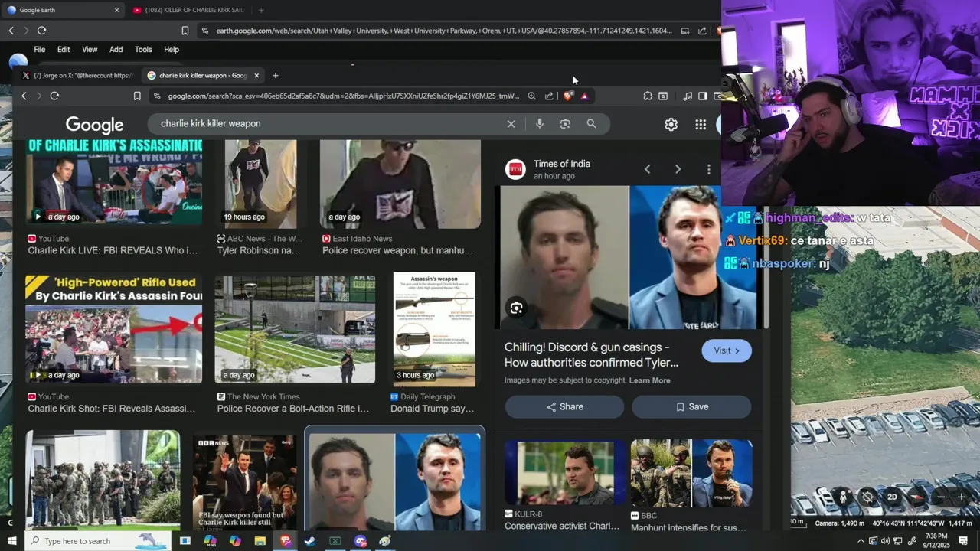This screenshot has width=980, height=551.
Task: Open the Add menu in Google Earth
Action: point(116,49)
